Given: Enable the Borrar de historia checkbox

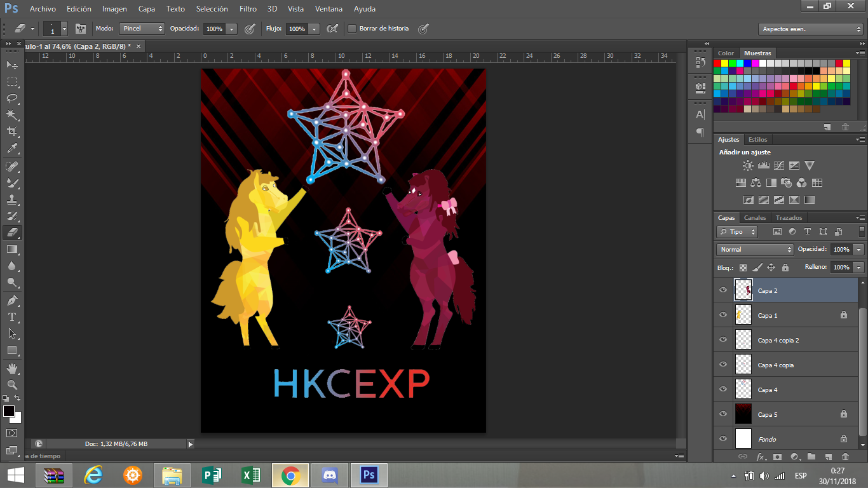Looking at the screenshot, I should pyautogui.click(x=352, y=29).
